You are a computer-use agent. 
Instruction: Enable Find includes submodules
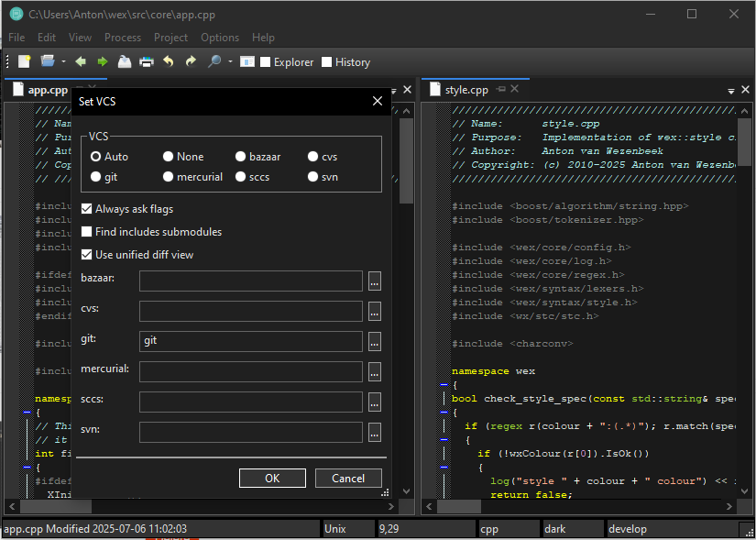[x=87, y=232]
